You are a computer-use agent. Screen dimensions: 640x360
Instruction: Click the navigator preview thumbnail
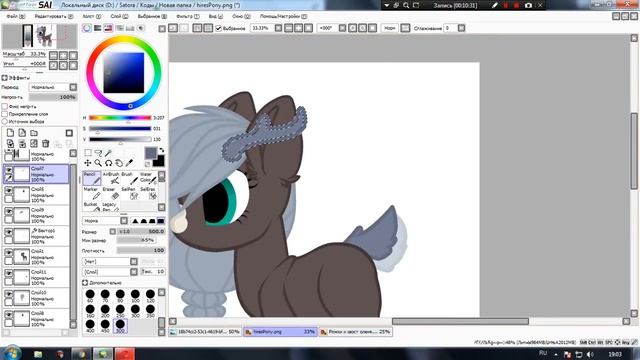pyautogui.click(x=40, y=37)
